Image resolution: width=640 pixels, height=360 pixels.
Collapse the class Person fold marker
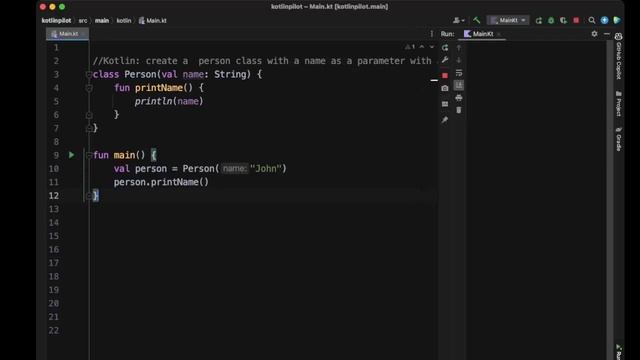89,74
